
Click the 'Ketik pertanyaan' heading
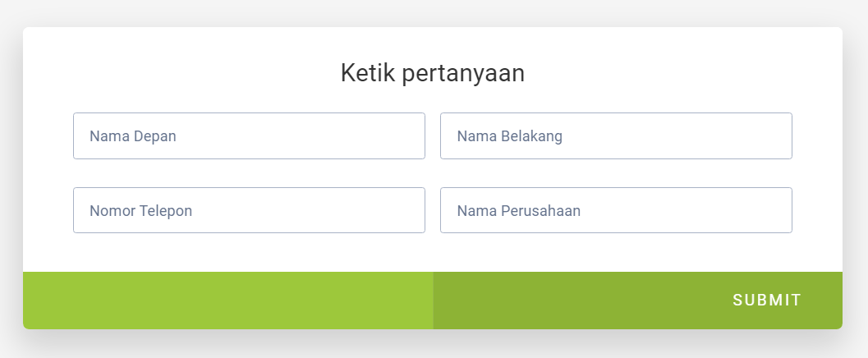433,73
